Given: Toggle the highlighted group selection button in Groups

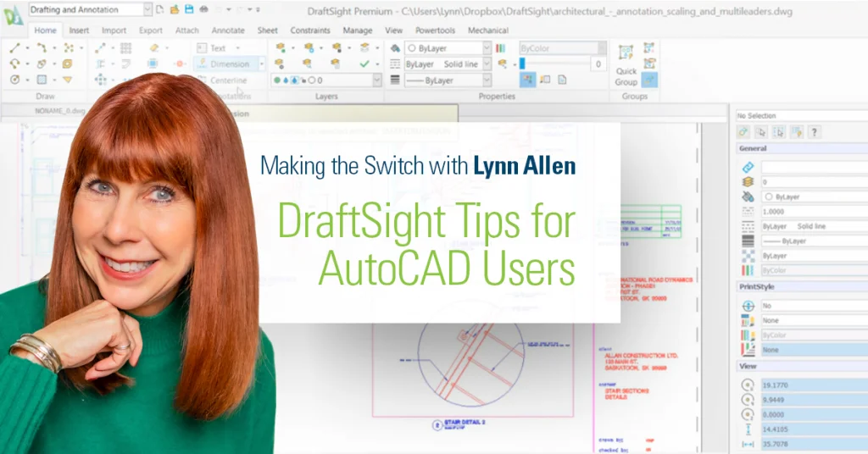Looking at the screenshot, I should 649,80.
